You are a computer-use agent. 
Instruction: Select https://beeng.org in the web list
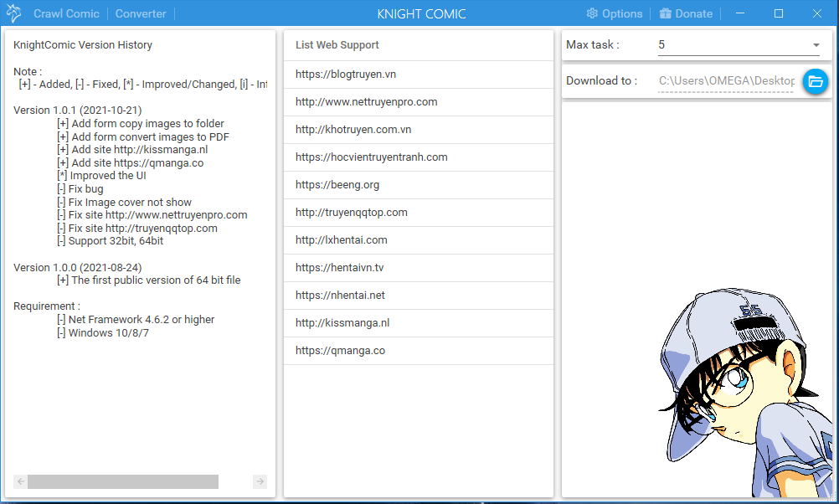pos(419,185)
